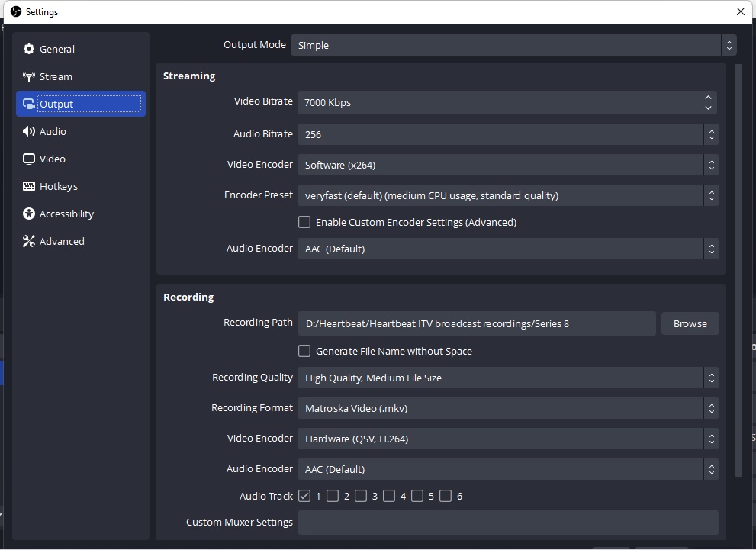This screenshot has height=550, width=756.
Task: Tick Audio Track 6 checkbox
Action: (x=446, y=496)
